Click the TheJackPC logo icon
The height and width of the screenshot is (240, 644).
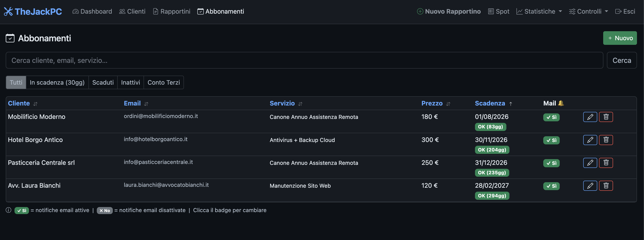coord(8,11)
